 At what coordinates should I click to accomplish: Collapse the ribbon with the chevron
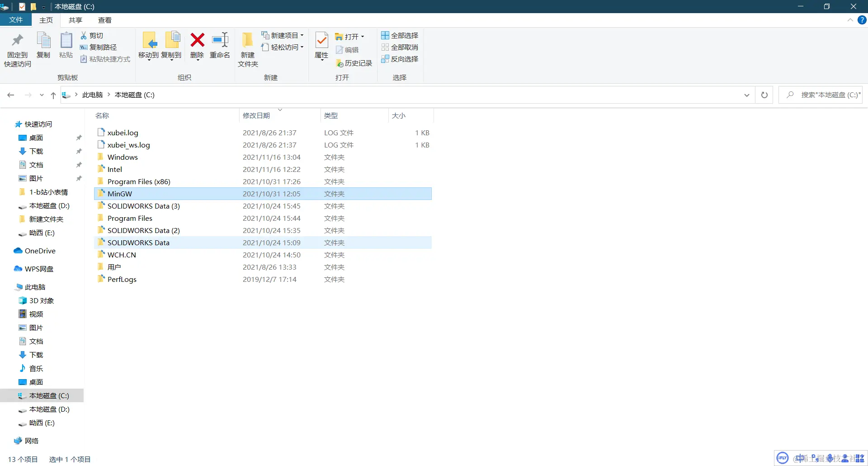tap(850, 20)
